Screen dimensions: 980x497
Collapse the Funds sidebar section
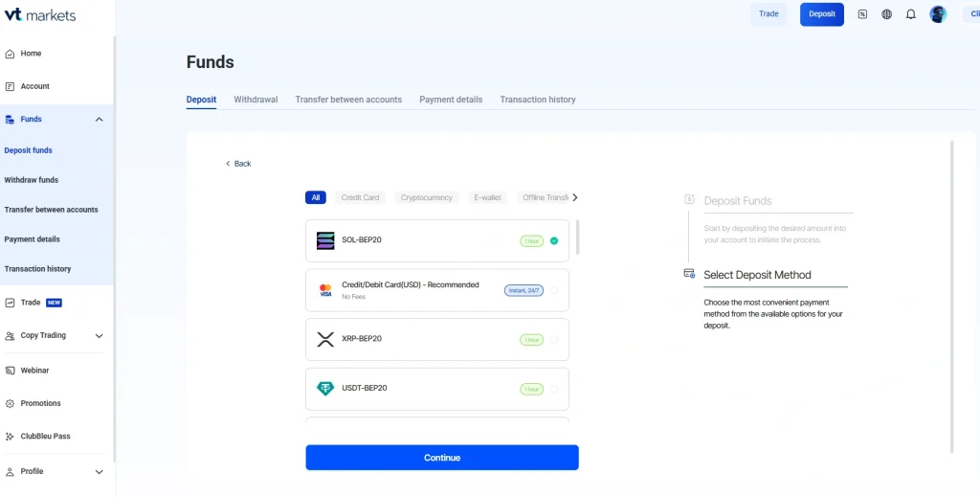tap(99, 120)
